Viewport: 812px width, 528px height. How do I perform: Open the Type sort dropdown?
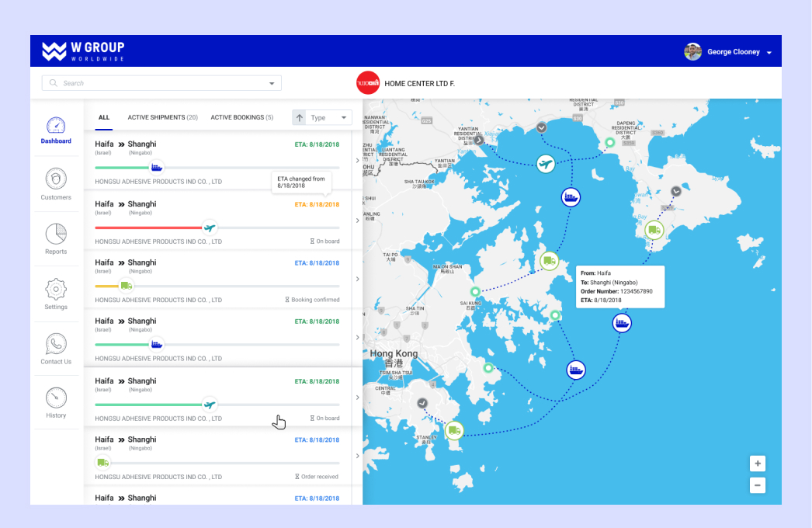329,117
